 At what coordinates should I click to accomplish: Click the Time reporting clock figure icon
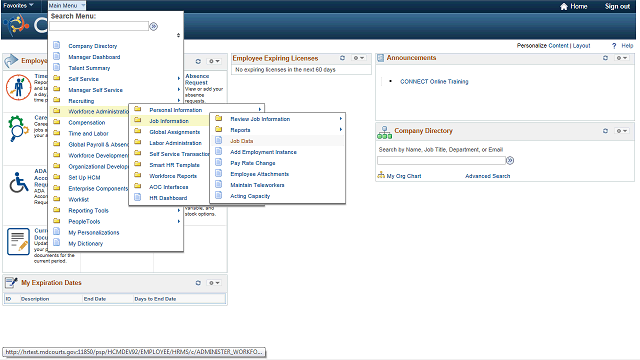pyautogui.click(x=18, y=87)
